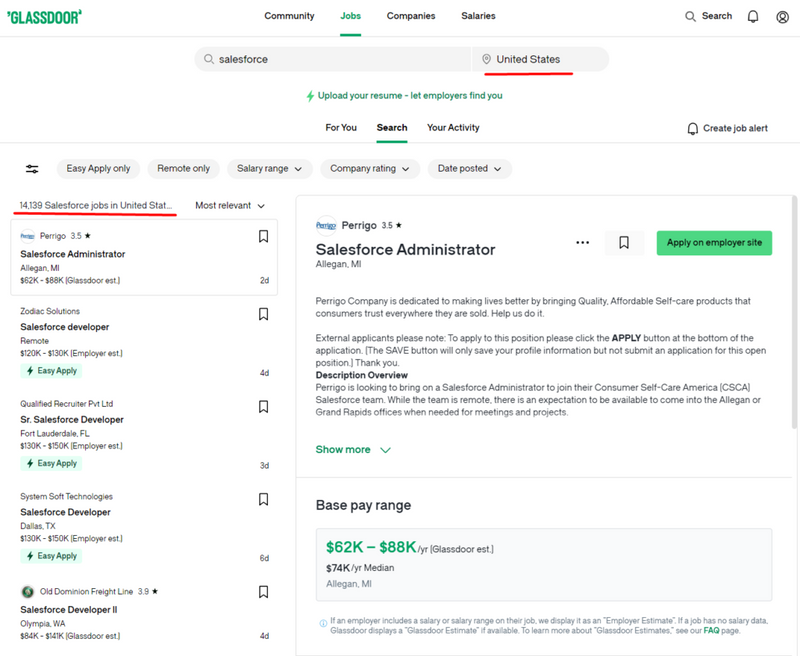Expand description with Show more
Screen dimensions: 800x656
[353, 449]
